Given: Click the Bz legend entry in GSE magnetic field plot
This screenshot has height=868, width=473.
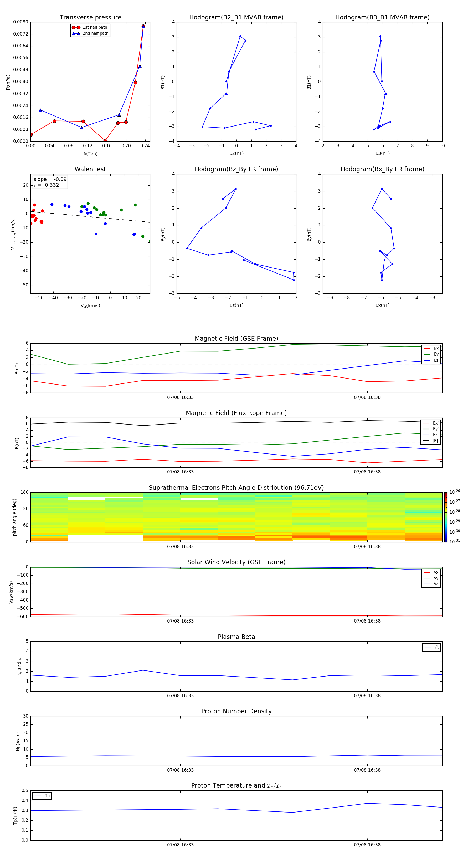Looking at the screenshot, I should [x=431, y=360].
